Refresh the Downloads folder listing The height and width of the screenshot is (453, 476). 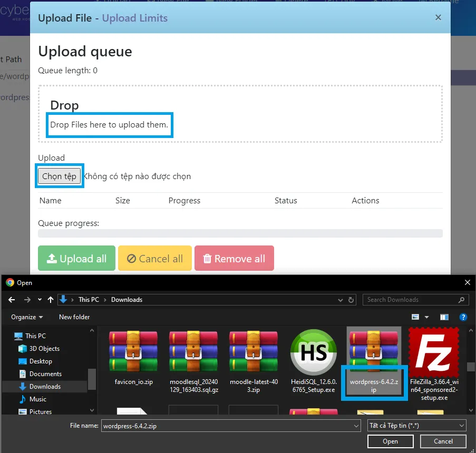352,300
